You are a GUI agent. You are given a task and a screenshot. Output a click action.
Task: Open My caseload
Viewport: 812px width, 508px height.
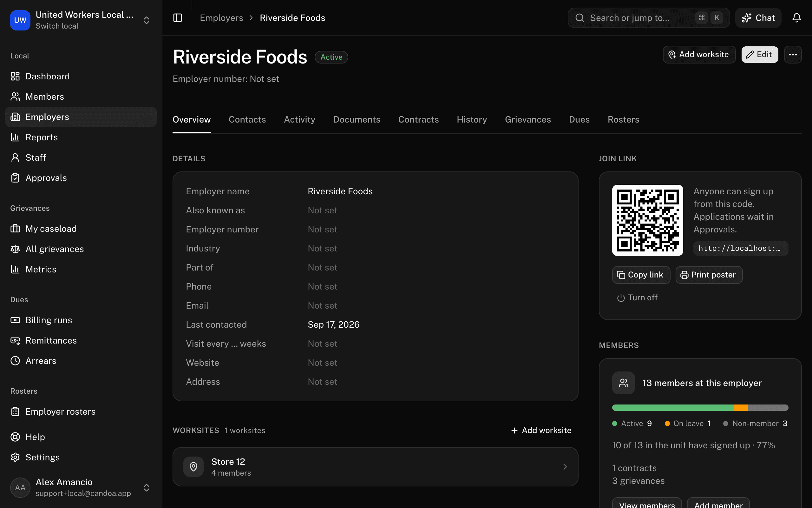(81, 229)
